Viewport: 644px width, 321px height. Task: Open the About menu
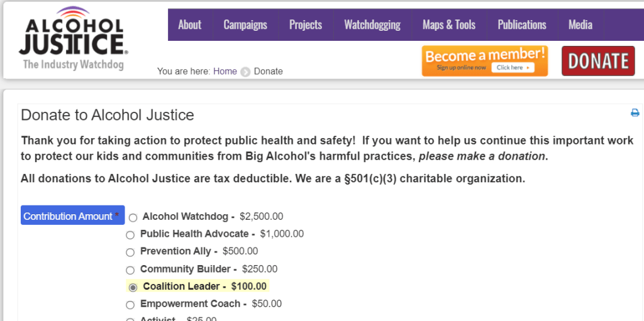tap(189, 25)
